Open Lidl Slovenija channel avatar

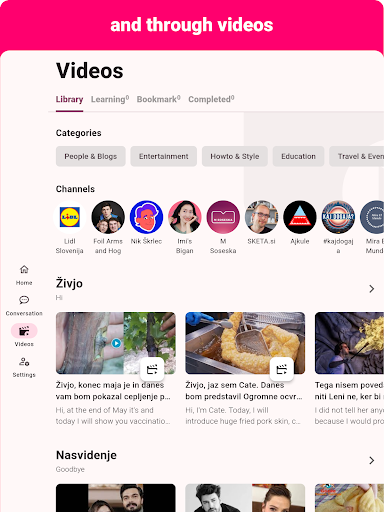(x=70, y=217)
